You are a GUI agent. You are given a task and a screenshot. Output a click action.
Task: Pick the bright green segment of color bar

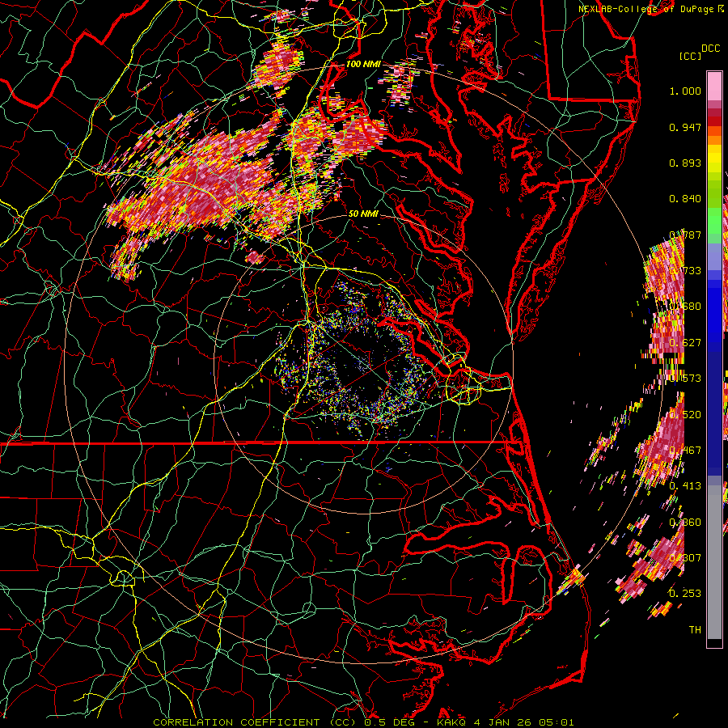pos(714,221)
